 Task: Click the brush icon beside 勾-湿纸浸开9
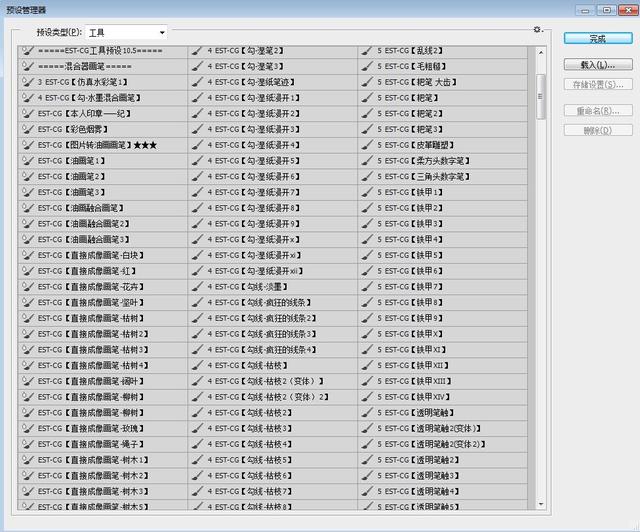tap(198, 224)
